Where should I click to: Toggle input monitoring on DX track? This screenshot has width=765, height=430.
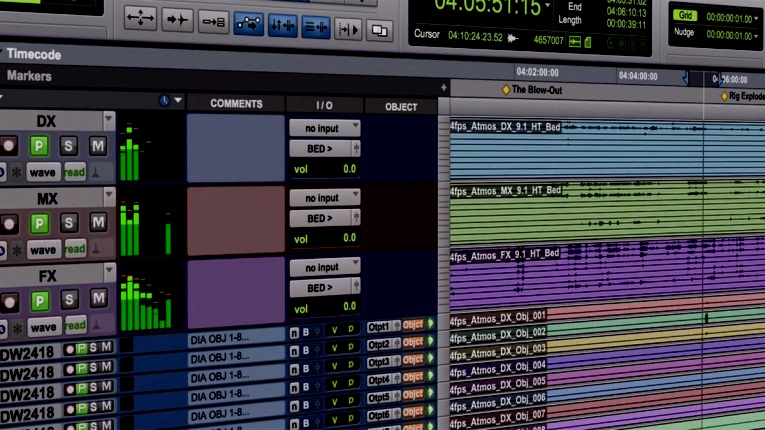click(39, 145)
